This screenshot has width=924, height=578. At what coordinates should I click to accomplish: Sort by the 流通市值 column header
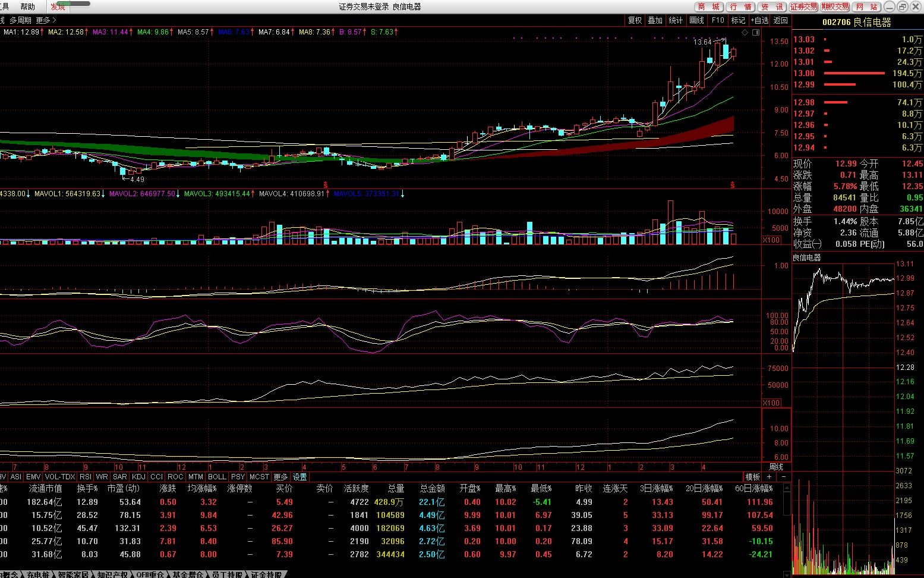(x=45, y=488)
